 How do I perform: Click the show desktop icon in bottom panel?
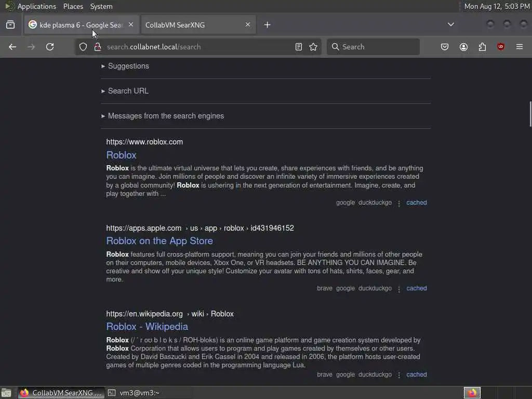point(6,393)
